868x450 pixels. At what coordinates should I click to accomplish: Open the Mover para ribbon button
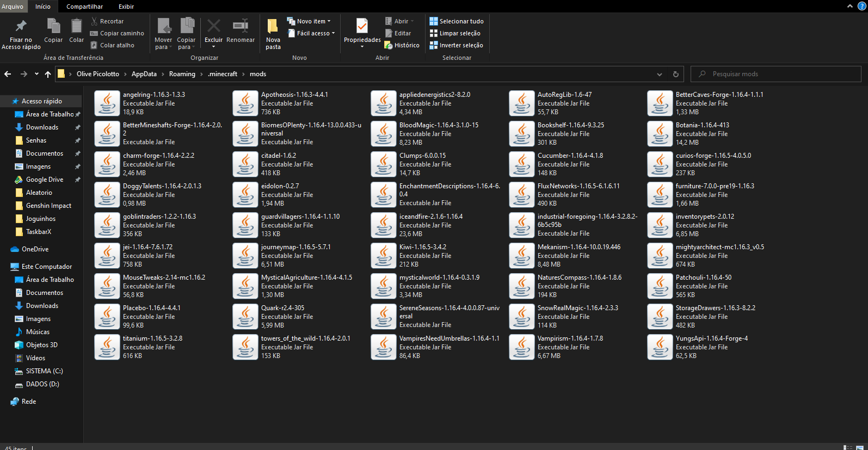(163, 34)
